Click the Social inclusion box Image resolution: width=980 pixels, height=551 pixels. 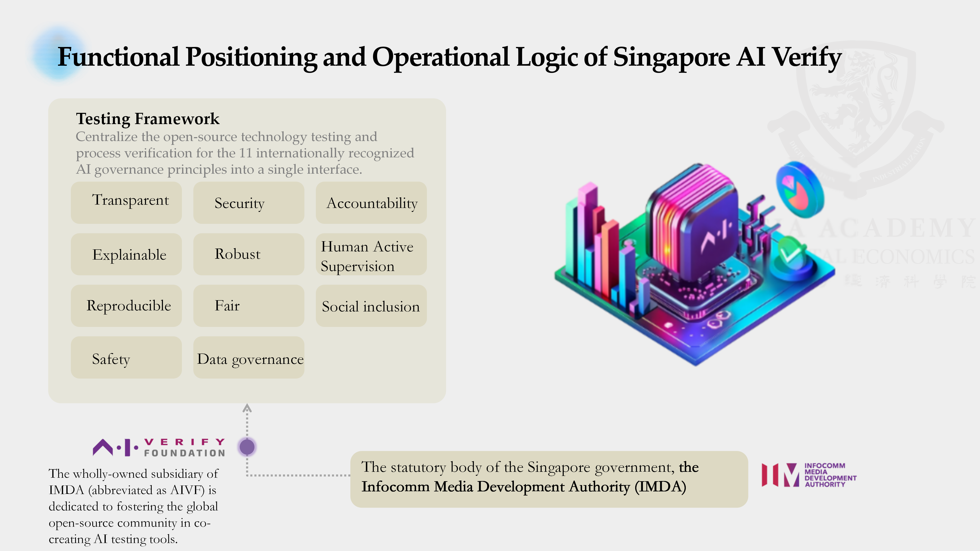pos(371,306)
